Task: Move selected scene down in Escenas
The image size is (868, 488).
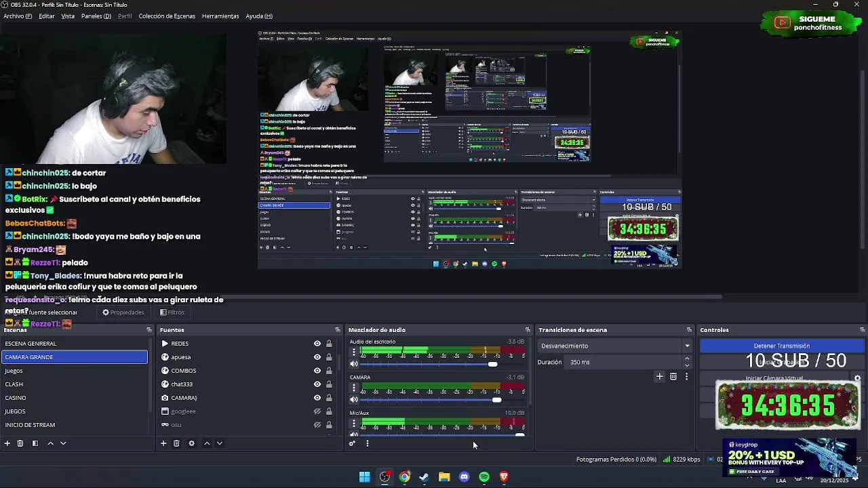Action: click(x=63, y=443)
